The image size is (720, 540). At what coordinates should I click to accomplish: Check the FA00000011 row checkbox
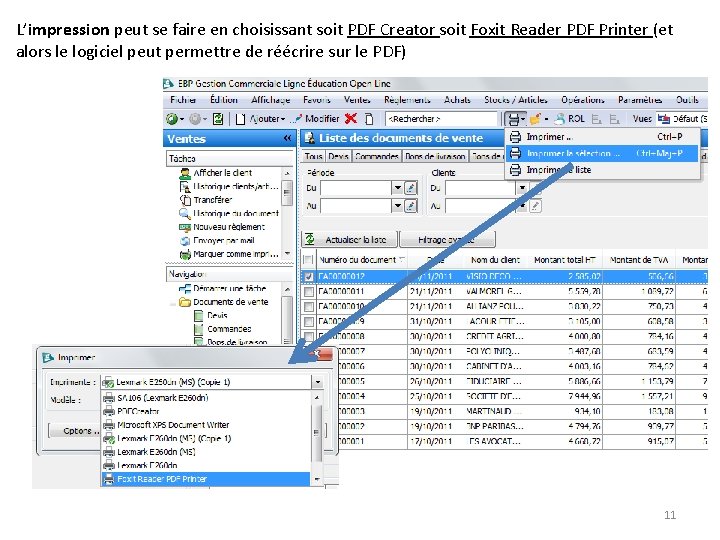click(x=309, y=292)
